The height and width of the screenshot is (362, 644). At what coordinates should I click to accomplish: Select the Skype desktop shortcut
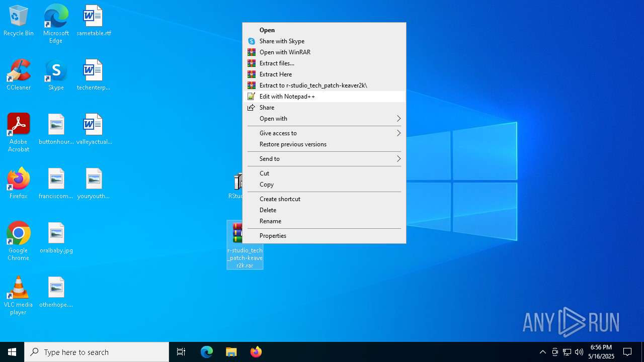tap(56, 75)
